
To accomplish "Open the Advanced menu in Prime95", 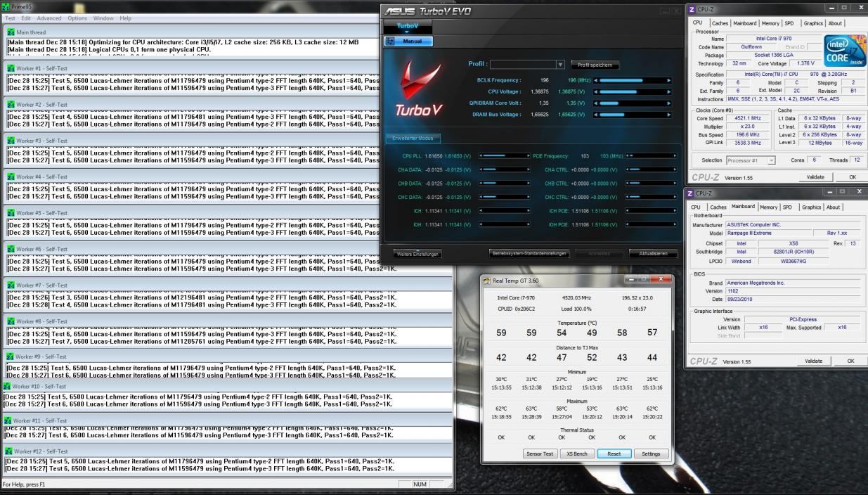I will pyautogui.click(x=49, y=18).
